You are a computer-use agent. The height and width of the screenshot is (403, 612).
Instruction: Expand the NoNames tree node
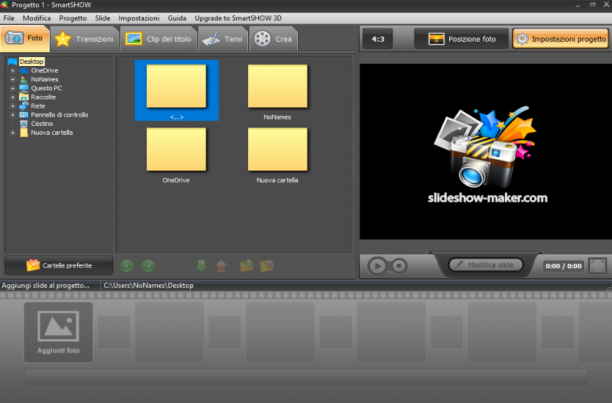click(x=12, y=80)
